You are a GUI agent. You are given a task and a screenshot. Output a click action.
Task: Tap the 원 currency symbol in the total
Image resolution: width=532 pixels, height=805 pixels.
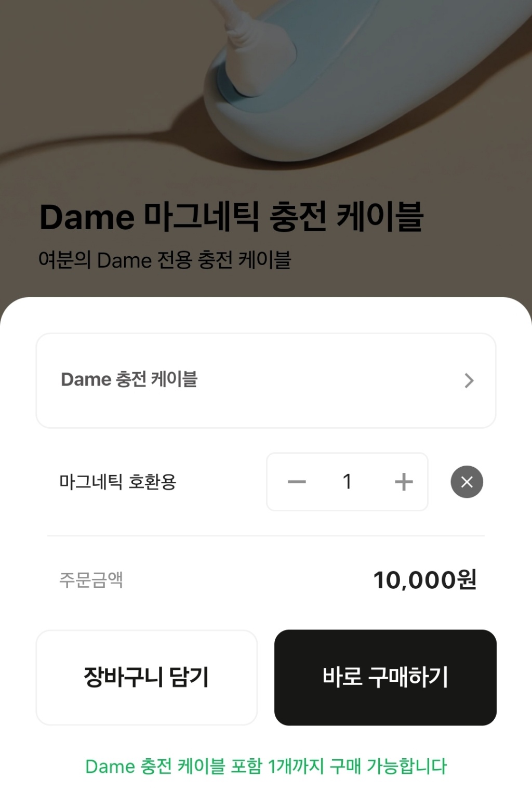click(x=467, y=579)
